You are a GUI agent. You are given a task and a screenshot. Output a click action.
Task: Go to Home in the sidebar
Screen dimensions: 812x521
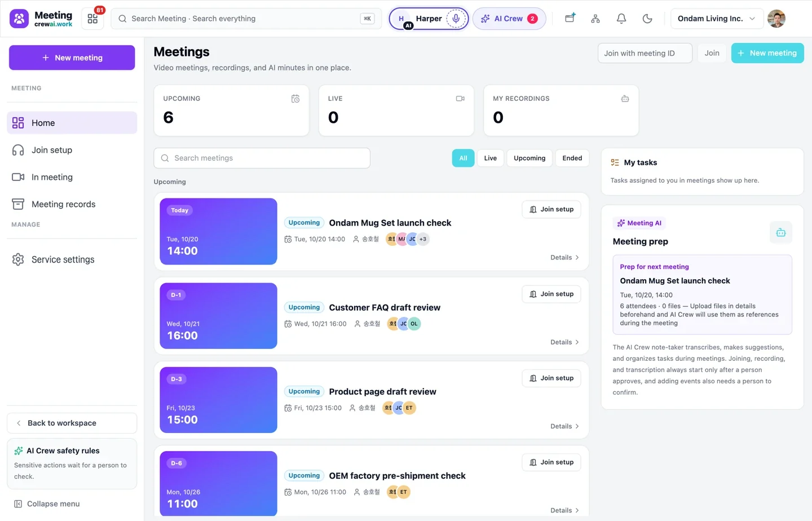click(72, 123)
